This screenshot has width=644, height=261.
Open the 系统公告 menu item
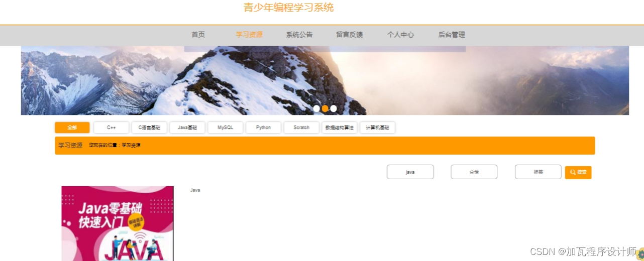pyautogui.click(x=299, y=35)
